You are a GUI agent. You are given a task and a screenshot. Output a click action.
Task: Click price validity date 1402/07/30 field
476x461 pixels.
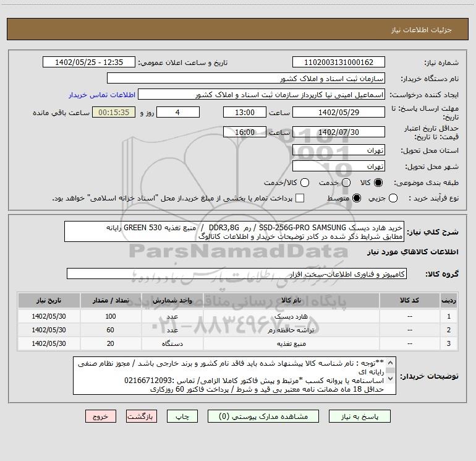pyautogui.click(x=339, y=132)
